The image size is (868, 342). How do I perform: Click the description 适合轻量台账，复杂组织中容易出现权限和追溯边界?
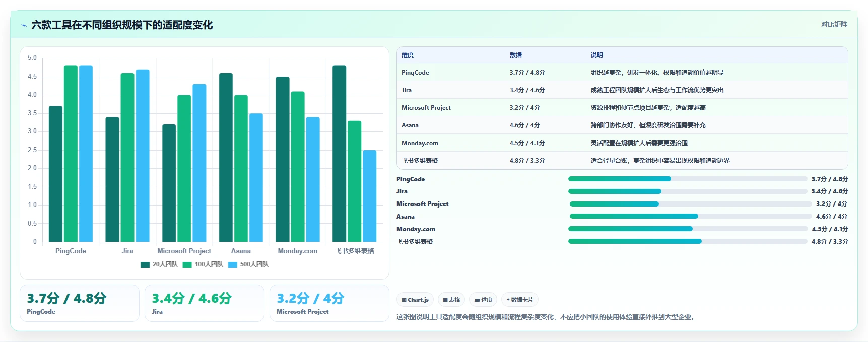[x=660, y=161]
